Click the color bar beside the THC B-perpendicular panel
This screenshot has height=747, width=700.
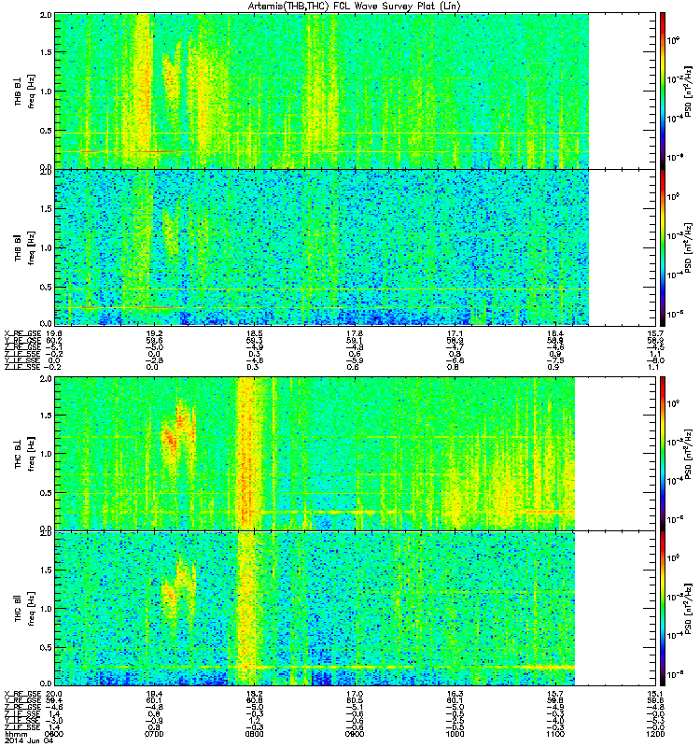tap(663, 453)
